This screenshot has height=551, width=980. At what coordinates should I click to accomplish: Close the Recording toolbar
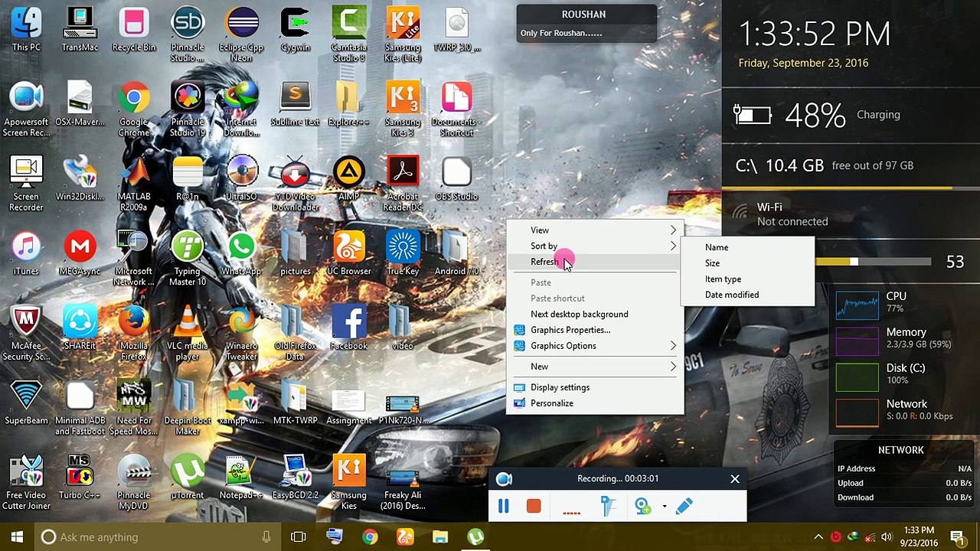(x=735, y=479)
